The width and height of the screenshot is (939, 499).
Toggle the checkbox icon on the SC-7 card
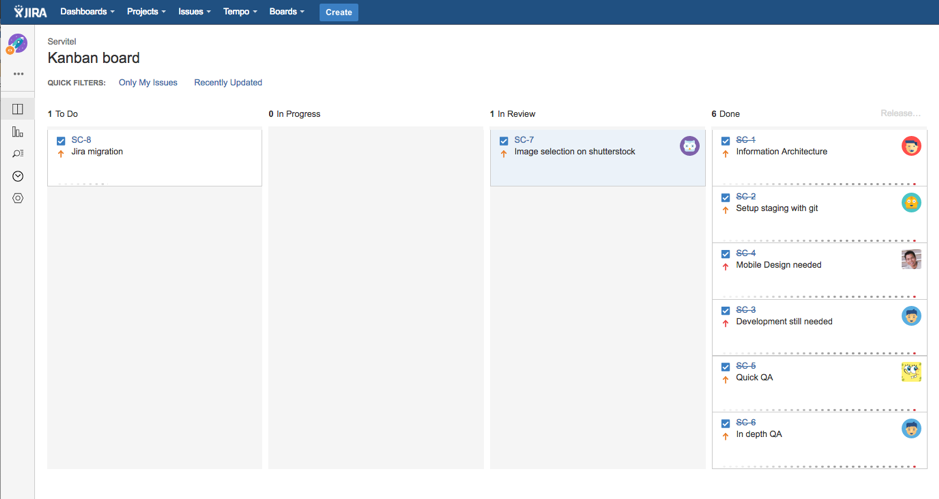point(504,141)
